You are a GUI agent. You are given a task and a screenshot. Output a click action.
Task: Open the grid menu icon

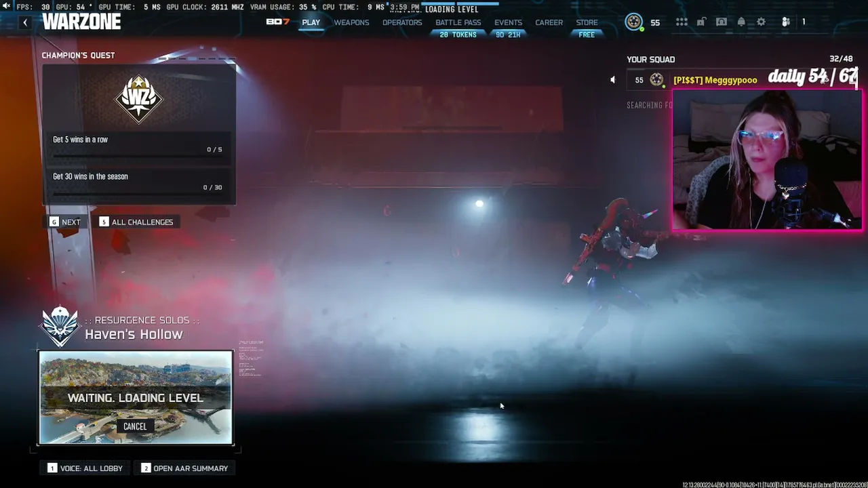[682, 22]
